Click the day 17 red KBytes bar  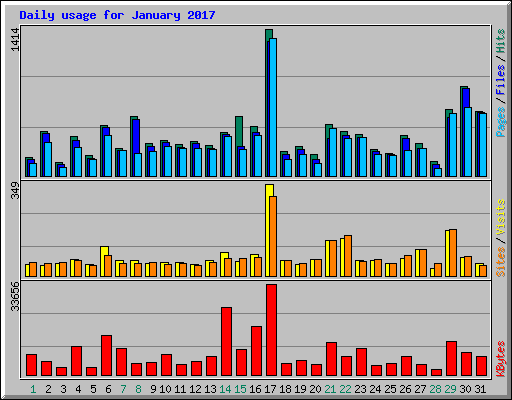coord(271,330)
